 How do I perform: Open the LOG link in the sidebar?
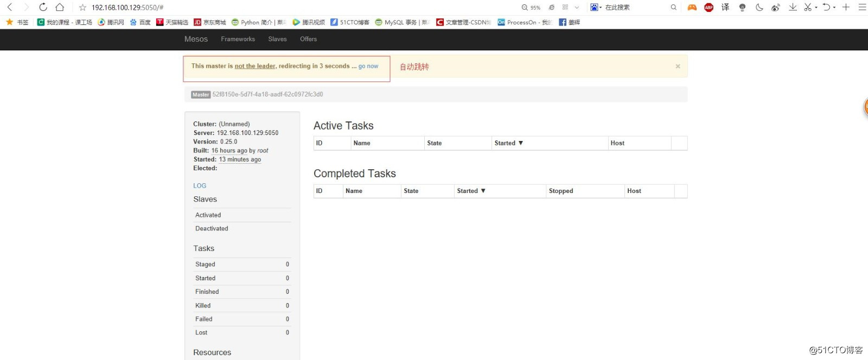(200, 185)
